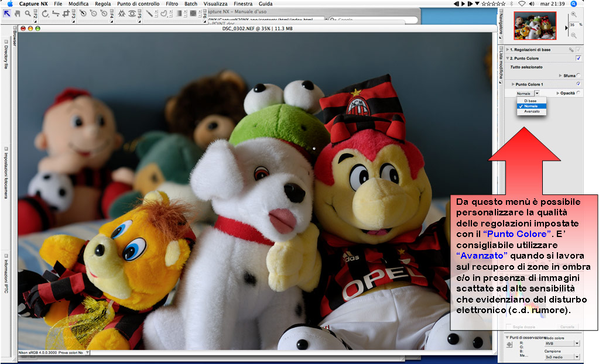
Task: Expand the Opacità options triangle
Action: [558, 93]
